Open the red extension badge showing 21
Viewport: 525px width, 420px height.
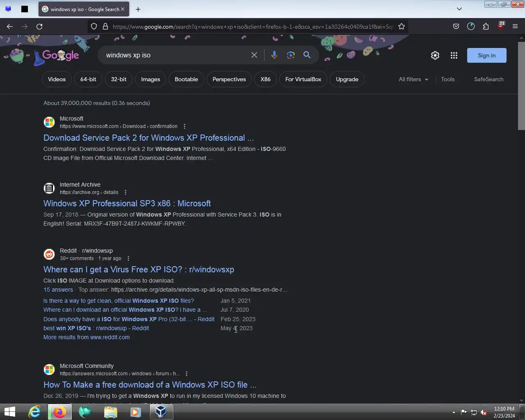click(500, 26)
